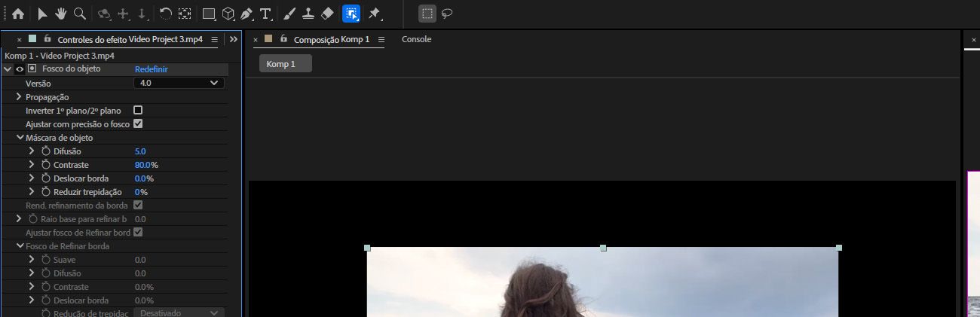
Task: Click top-left layer handle in composition
Action: click(x=367, y=248)
